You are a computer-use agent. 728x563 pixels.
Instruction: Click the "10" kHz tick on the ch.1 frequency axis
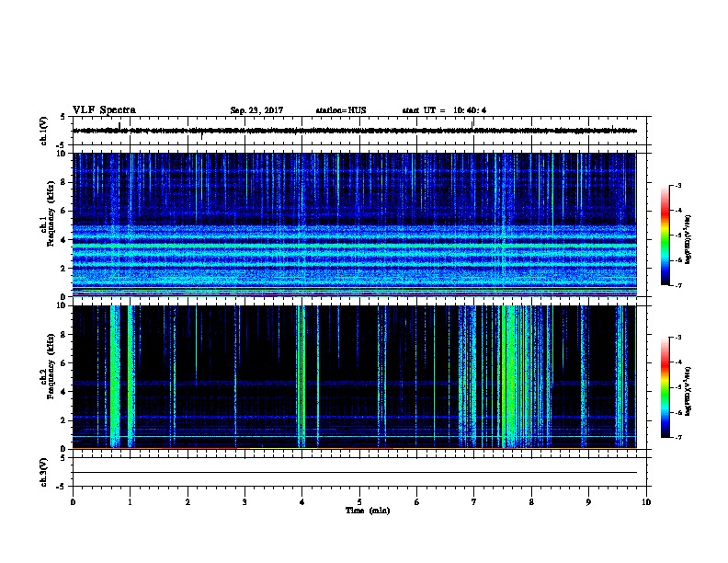click(x=62, y=154)
